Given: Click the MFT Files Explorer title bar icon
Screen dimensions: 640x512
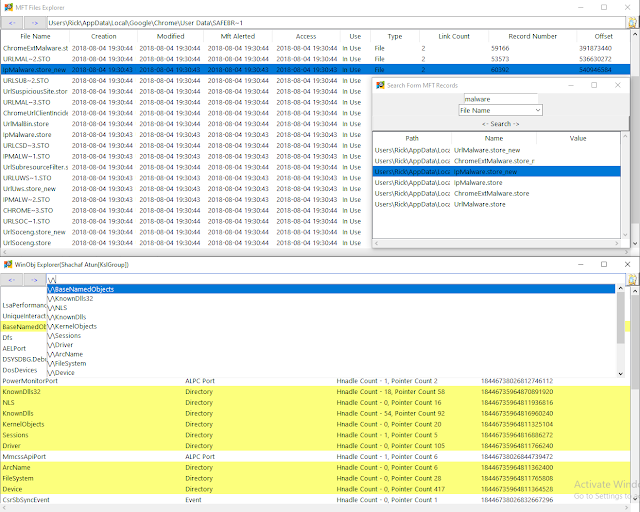Looking at the screenshot, I should pyautogui.click(x=8, y=7).
